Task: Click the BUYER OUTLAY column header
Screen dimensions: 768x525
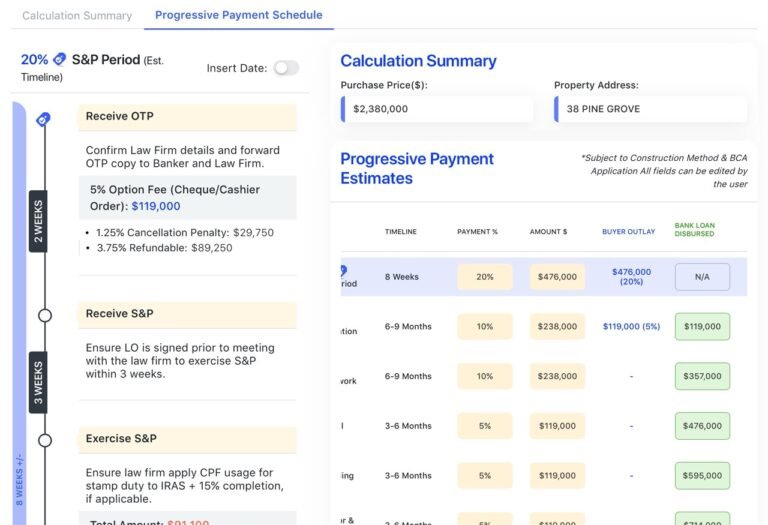Action: coord(628,232)
